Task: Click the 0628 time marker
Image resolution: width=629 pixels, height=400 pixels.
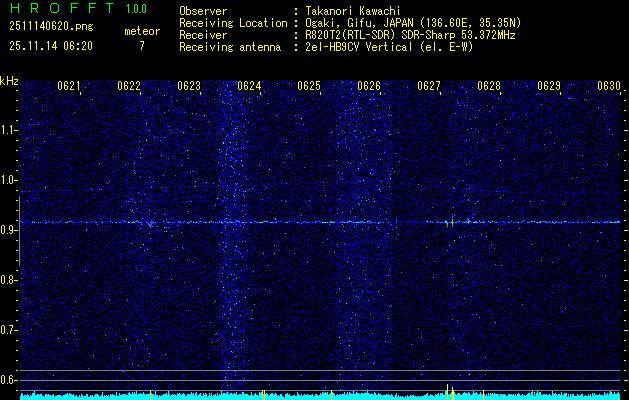Action: tap(489, 86)
